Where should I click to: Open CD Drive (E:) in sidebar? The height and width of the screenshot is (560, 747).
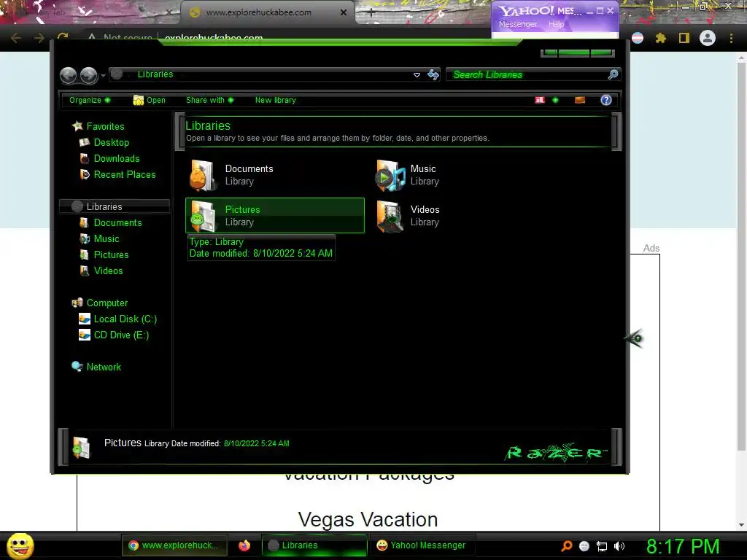click(122, 335)
